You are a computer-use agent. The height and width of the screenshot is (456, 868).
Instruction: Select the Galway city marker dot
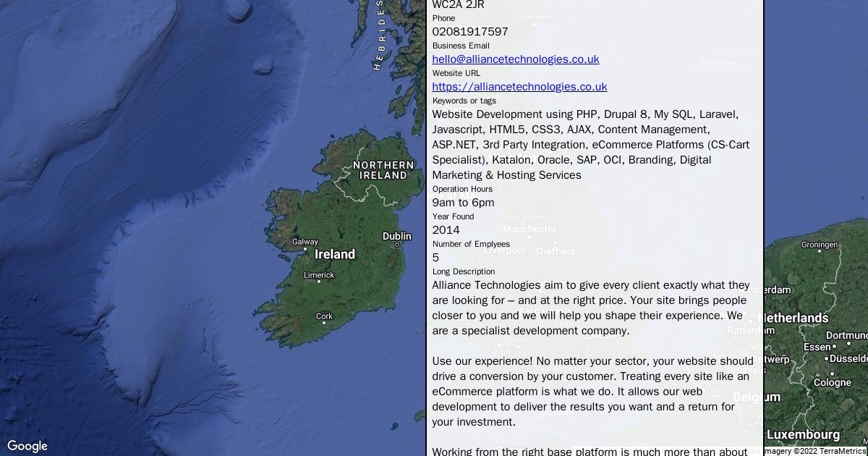coord(305,250)
